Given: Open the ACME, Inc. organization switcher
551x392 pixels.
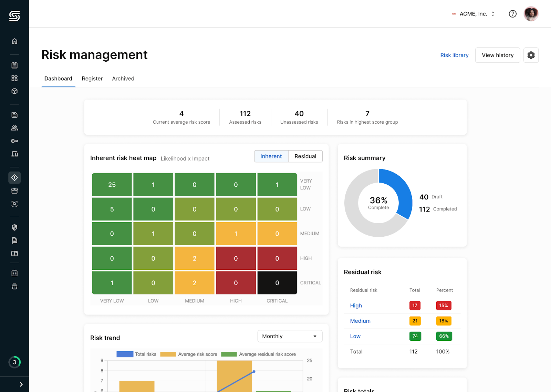Looking at the screenshot, I should (x=474, y=14).
